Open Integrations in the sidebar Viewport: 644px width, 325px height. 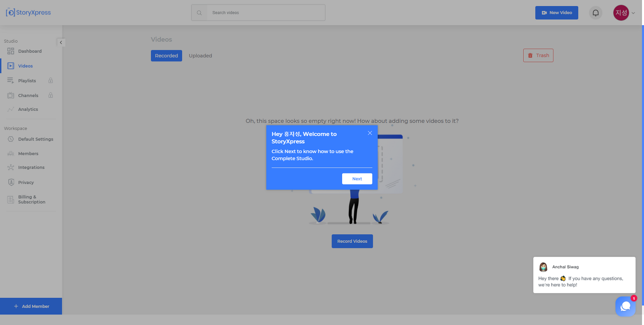pos(31,167)
